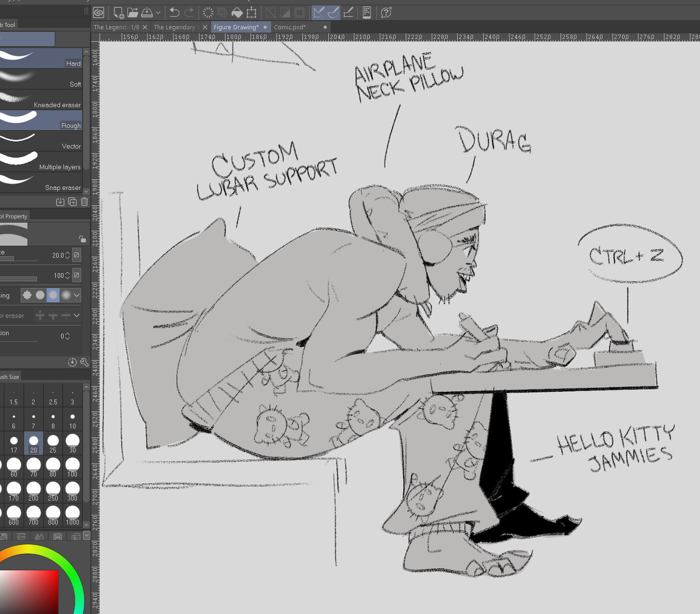Pick brush size 25 preset
The height and width of the screenshot is (614, 700).
click(53, 443)
